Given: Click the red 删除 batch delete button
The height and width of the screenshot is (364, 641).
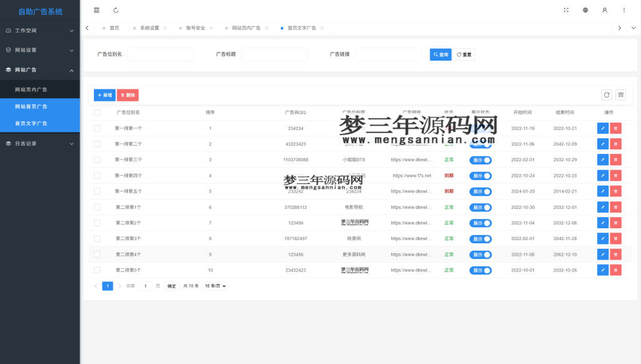Looking at the screenshot, I should pos(128,95).
